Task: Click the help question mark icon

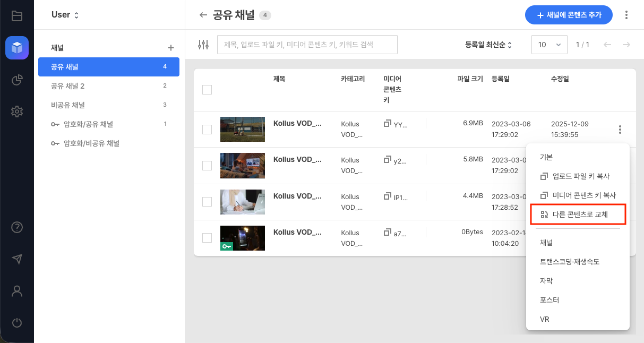Action: pos(17,227)
